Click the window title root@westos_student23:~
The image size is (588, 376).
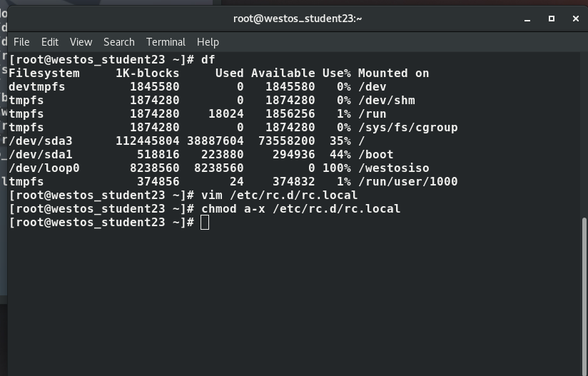pos(298,19)
